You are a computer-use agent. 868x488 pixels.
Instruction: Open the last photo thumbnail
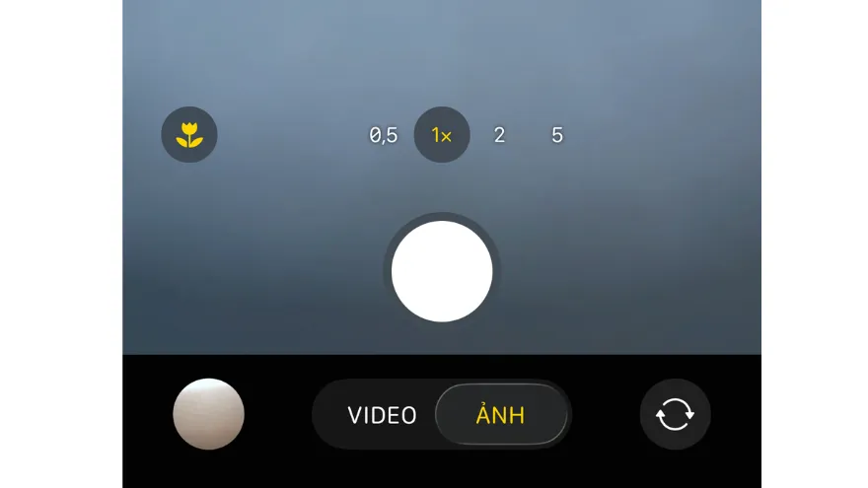coord(209,414)
